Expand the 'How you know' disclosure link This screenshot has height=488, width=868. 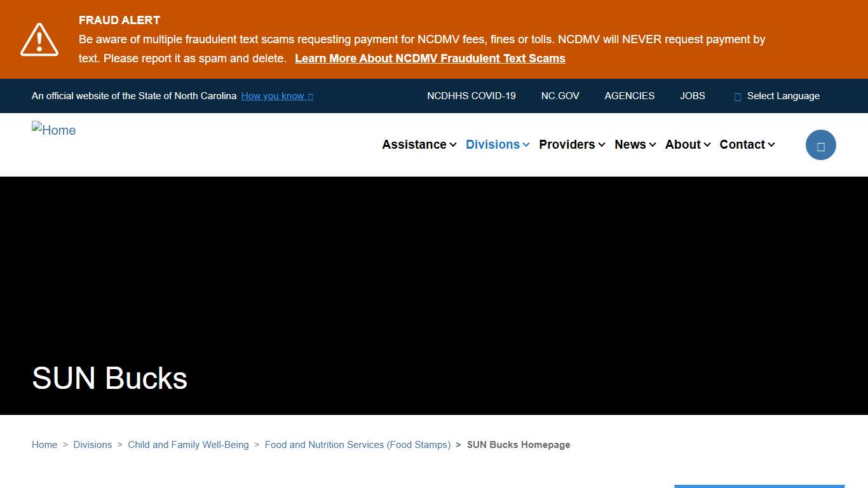(276, 96)
